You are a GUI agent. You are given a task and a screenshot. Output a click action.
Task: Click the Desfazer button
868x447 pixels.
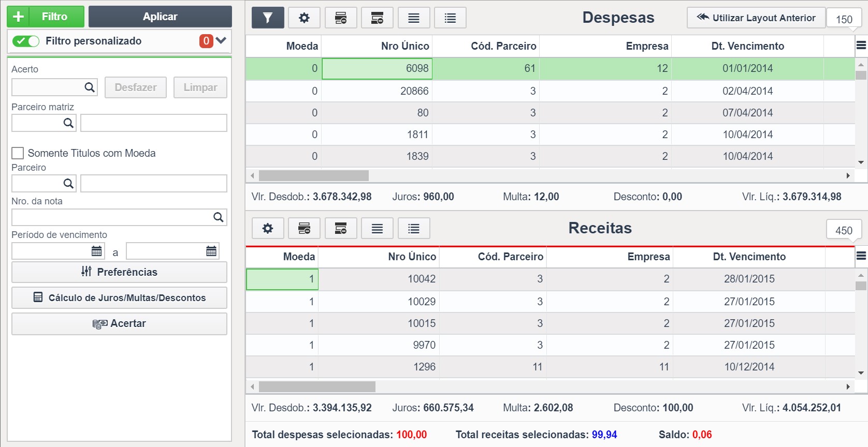136,87
